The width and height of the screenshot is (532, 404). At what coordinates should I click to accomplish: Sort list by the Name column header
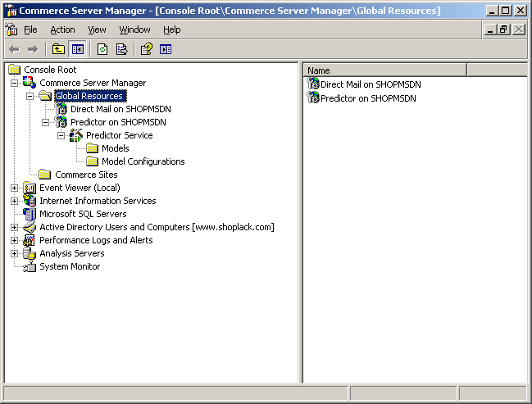click(x=384, y=70)
